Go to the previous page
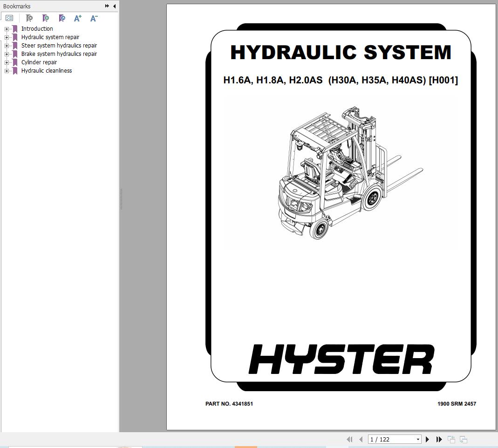 point(361,440)
